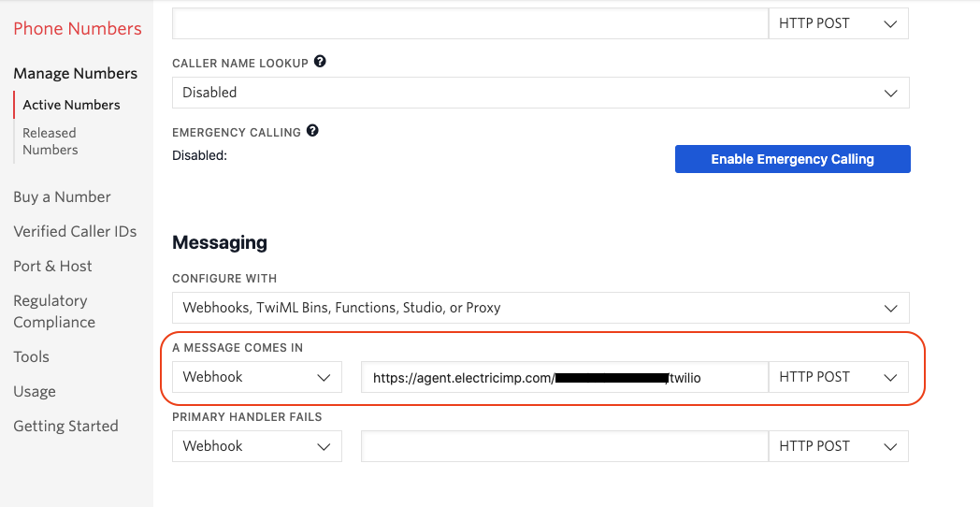Select Manage Numbers in the sidebar
The width and height of the screenshot is (980, 507).
pos(75,73)
